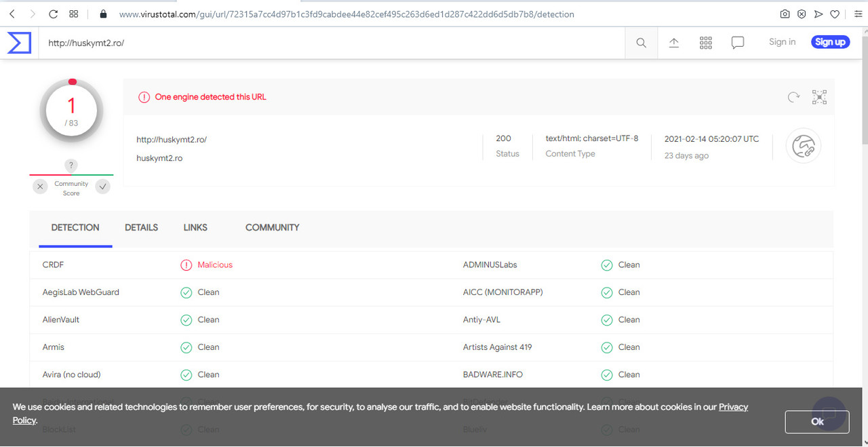Switch to the DETECTION tab
Screen dimensions: 868x447
pos(75,228)
